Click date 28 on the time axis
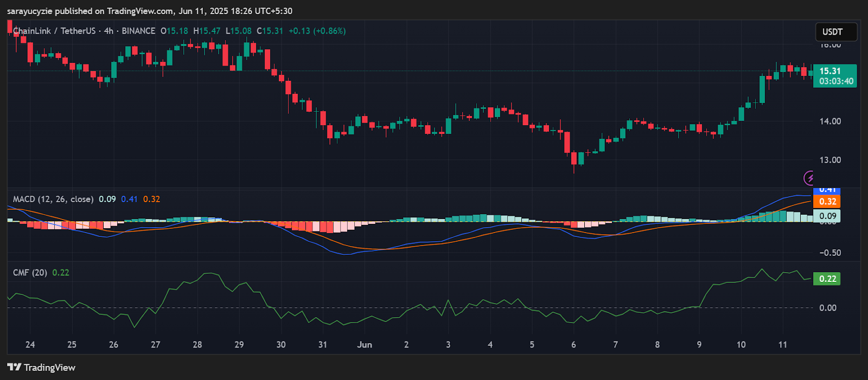 coord(197,345)
